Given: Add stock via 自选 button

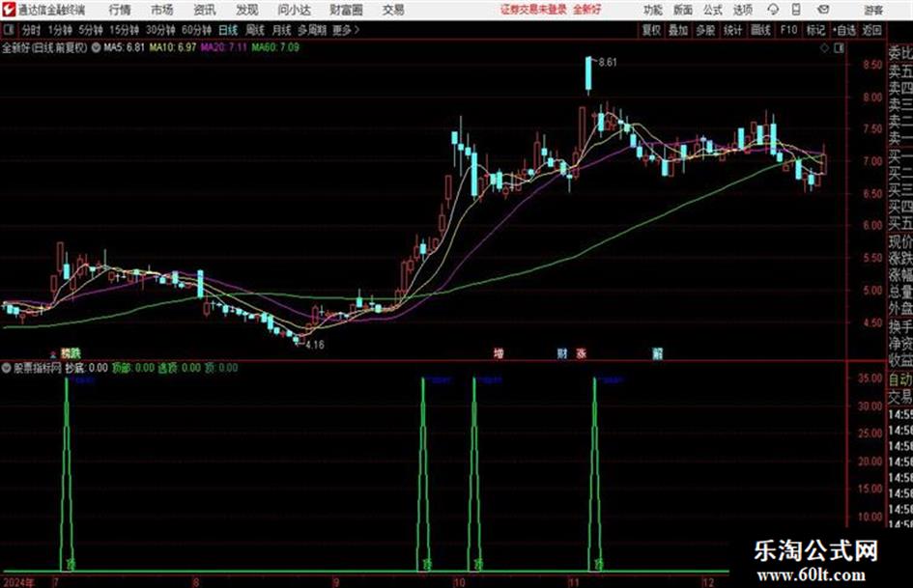Looking at the screenshot, I should click(843, 30).
